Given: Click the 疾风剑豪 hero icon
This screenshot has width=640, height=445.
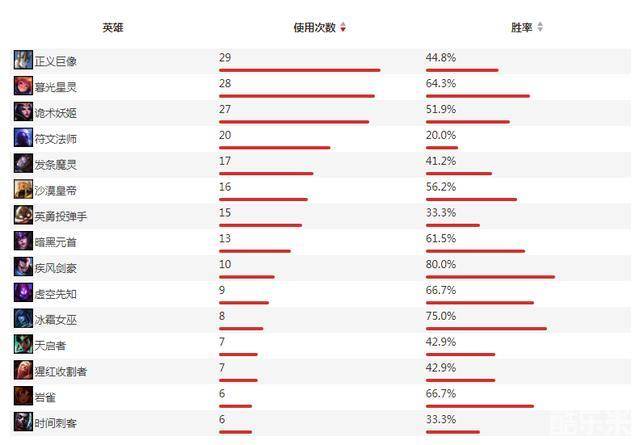Looking at the screenshot, I should (x=23, y=268).
